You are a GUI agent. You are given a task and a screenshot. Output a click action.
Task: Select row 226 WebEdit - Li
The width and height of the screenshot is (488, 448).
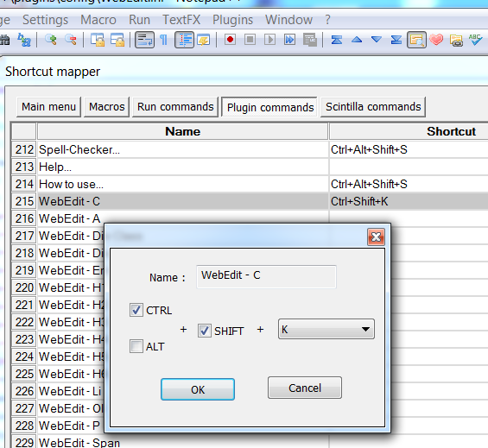coord(71,391)
